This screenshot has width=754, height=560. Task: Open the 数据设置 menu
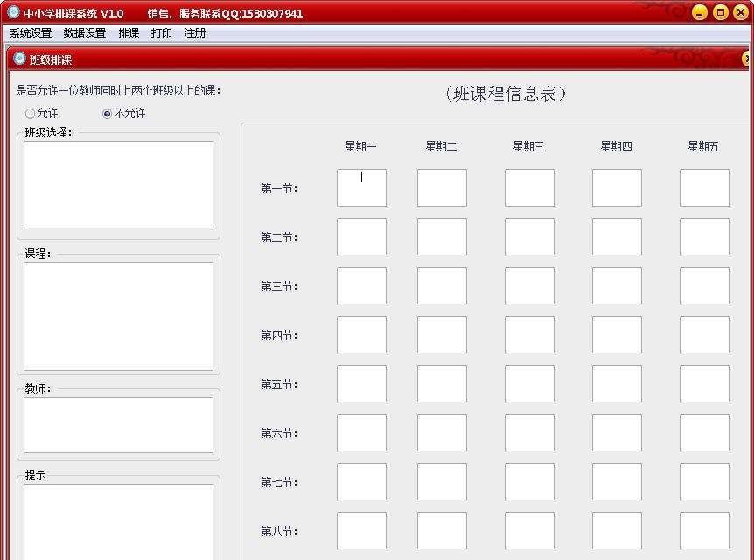point(84,32)
